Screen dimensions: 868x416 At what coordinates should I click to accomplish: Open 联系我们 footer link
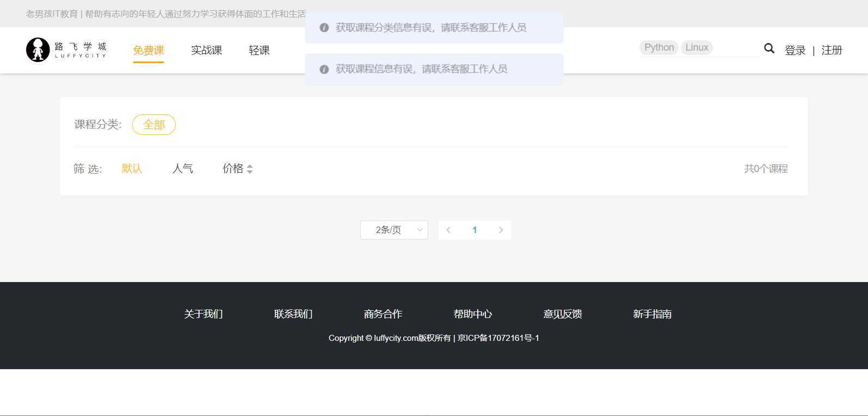coord(293,314)
